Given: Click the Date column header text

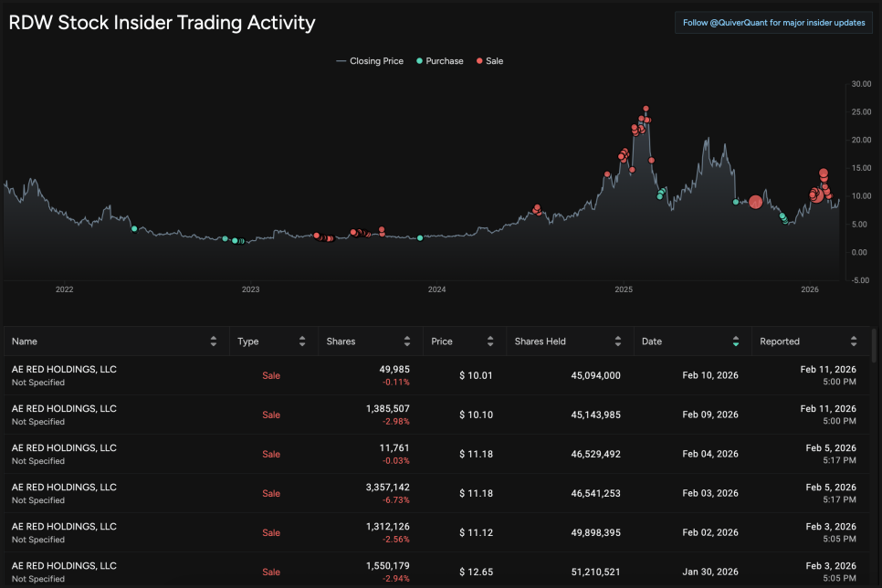Looking at the screenshot, I should 652,341.
